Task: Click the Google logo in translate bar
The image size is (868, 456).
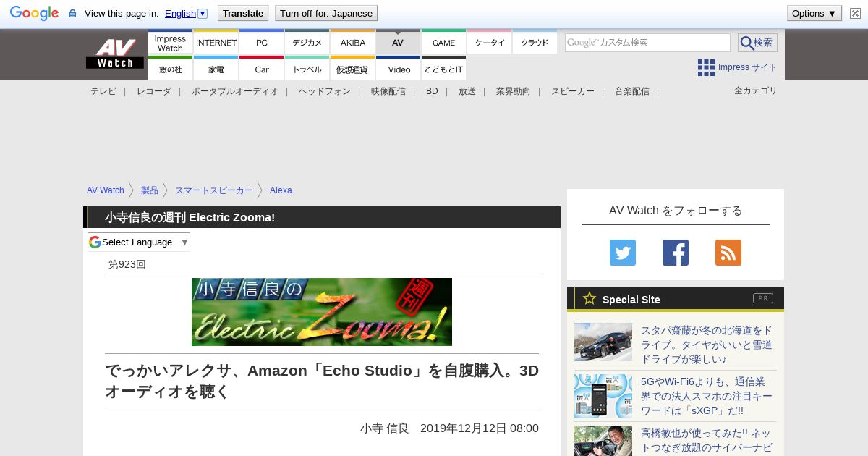Action: click(34, 13)
